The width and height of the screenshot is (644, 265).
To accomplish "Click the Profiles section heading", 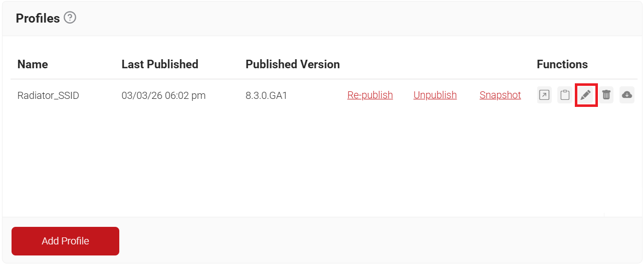I will [38, 19].
